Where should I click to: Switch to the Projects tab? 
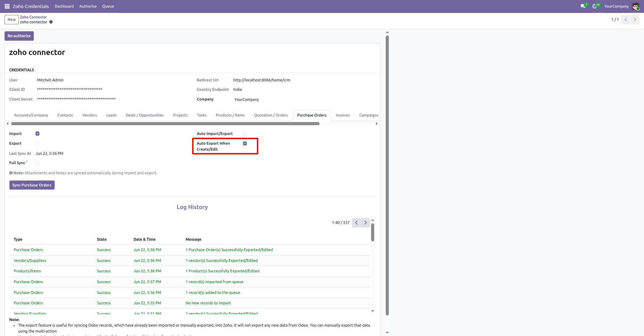tap(180, 115)
